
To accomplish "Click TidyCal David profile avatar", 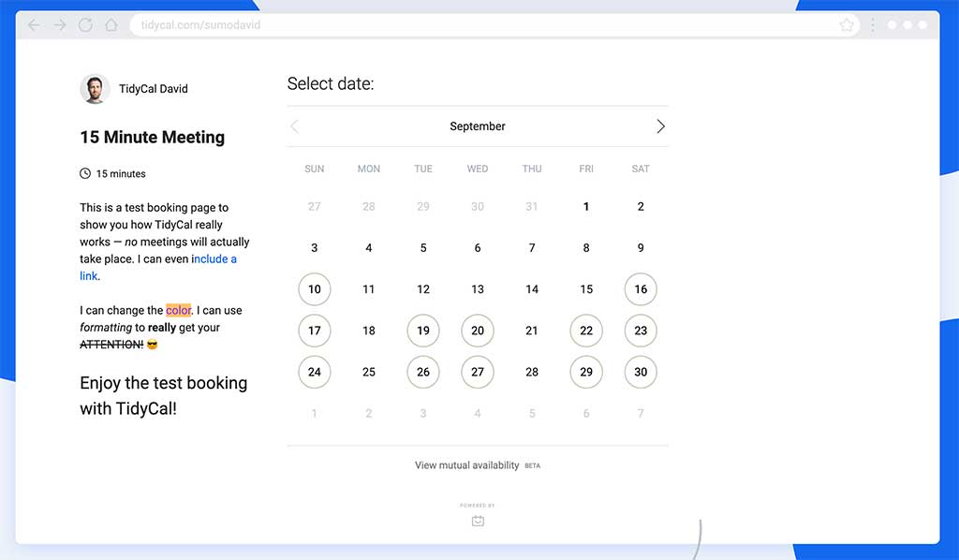I will click(95, 89).
